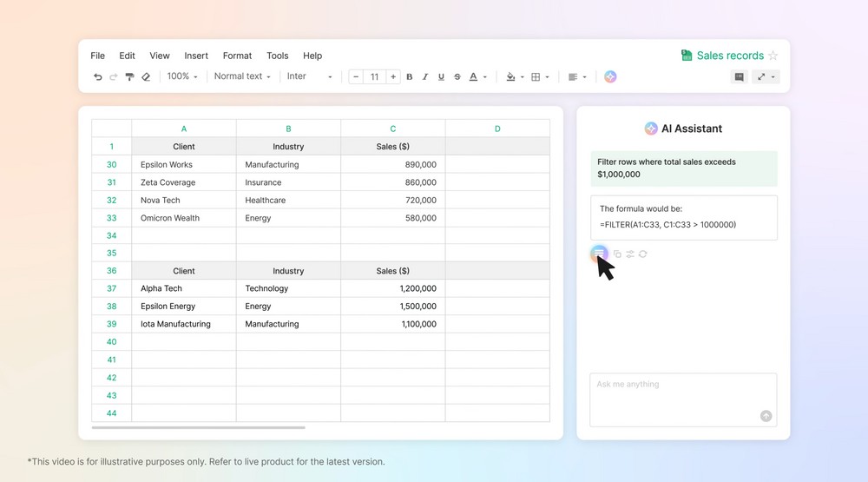Regenerate the AI Assistant response
The height and width of the screenshot is (482, 868).
(x=642, y=254)
